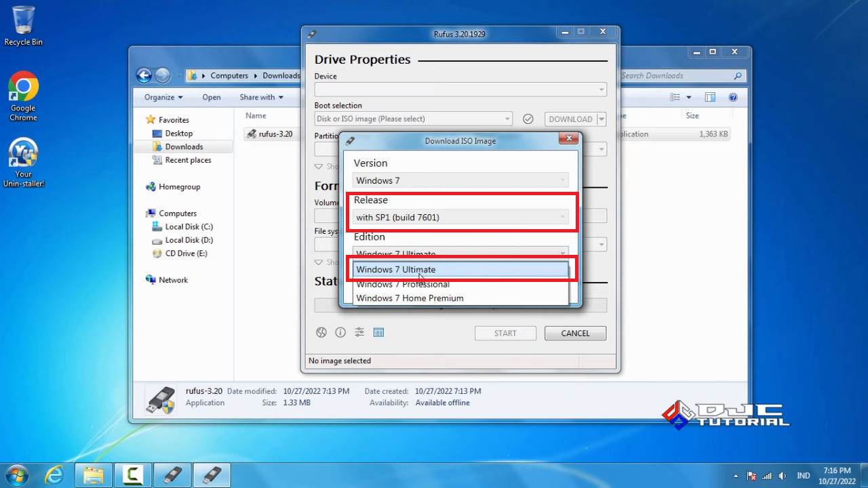The image size is (868, 488).
Task: Open Rufus language globe icon
Action: pos(321,332)
